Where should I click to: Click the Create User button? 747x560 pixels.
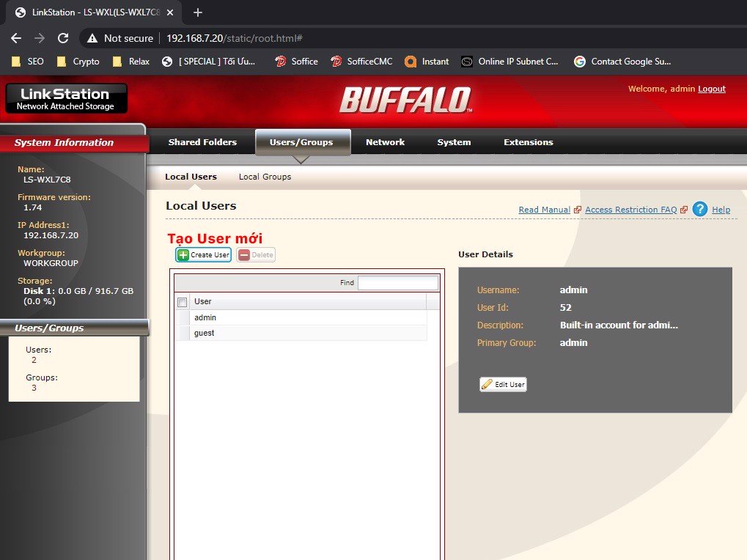[203, 255]
